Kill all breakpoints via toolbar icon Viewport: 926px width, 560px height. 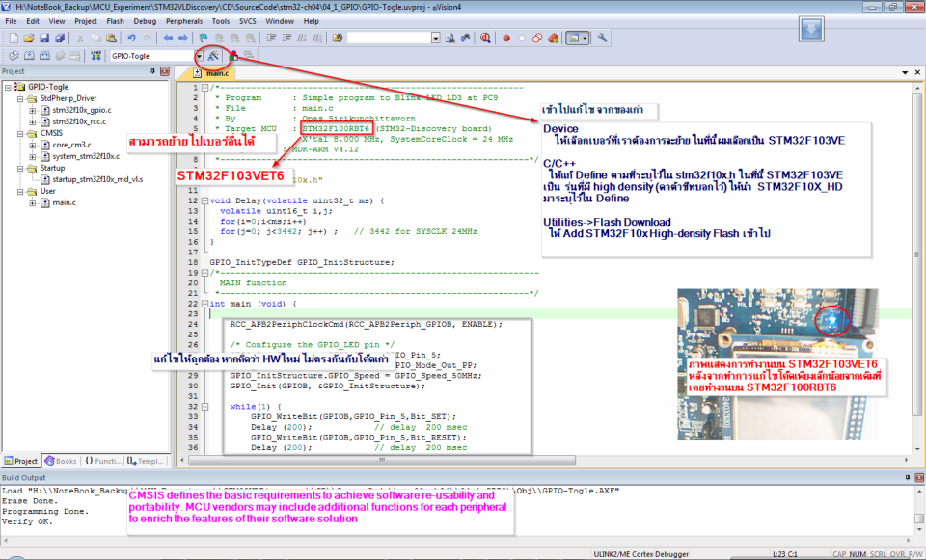(553, 39)
